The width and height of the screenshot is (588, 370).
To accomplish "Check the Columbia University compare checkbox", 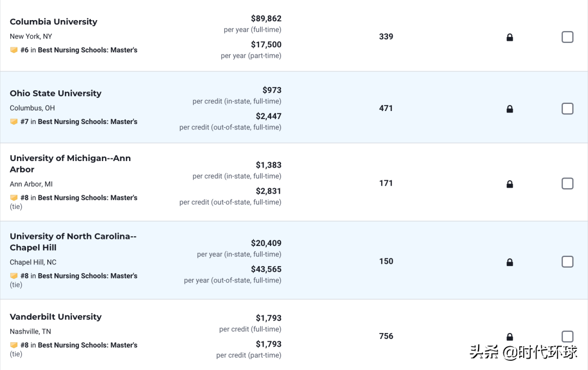I will pyautogui.click(x=567, y=37).
